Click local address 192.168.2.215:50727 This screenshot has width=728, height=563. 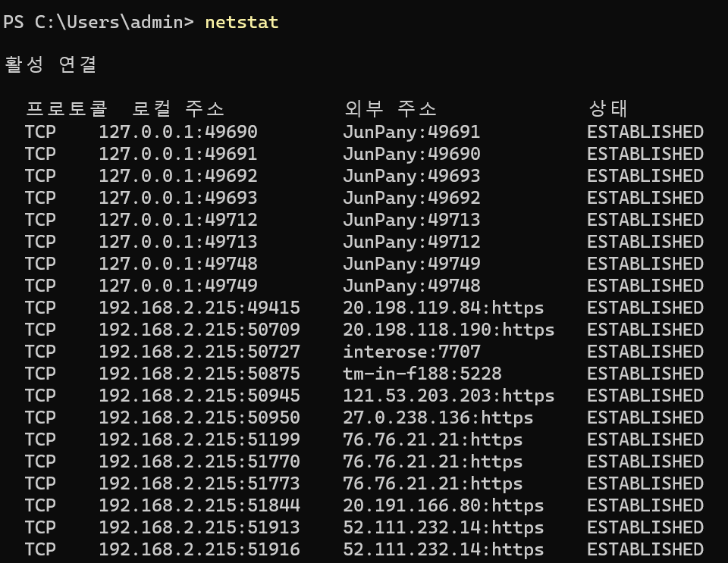[x=199, y=352]
